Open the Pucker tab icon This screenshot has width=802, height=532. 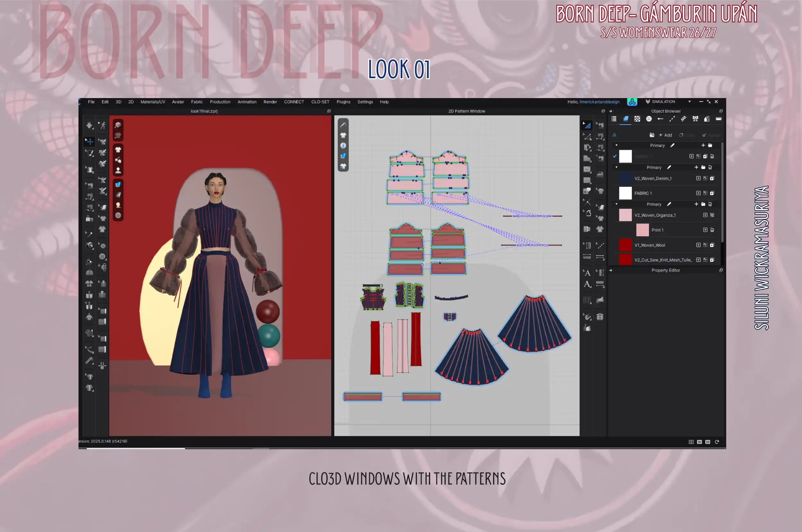tap(684, 119)
